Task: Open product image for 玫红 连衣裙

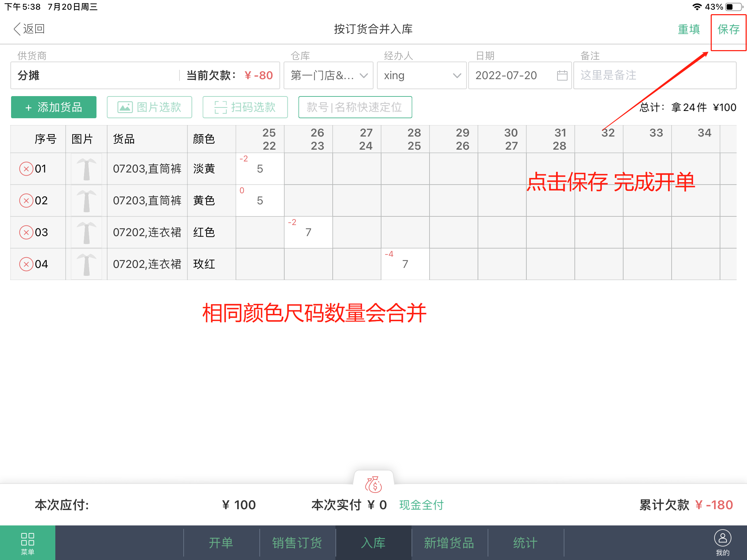Action: pos(86,264)
